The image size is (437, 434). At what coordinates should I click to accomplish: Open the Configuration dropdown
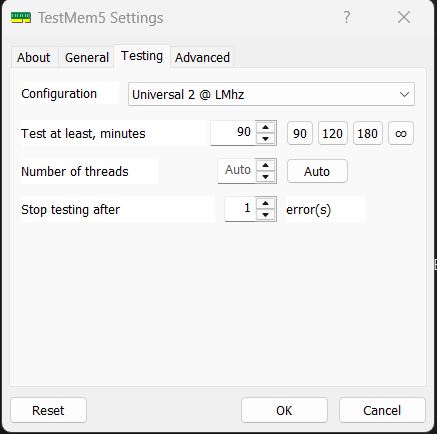271,94
